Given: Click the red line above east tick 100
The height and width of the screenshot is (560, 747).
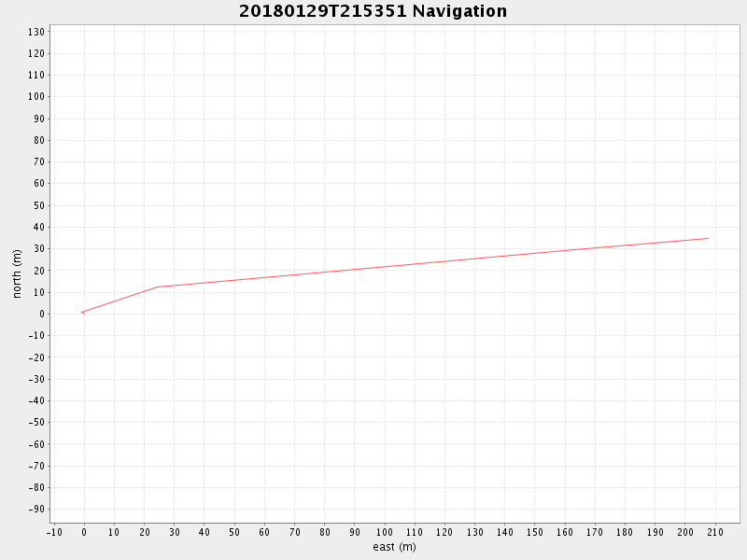Looking at the screenshot, I should click(385, 266).
